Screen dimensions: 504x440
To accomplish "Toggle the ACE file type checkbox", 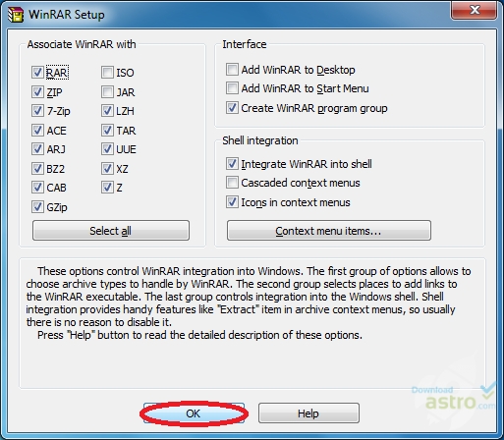I will pos(37,131).
